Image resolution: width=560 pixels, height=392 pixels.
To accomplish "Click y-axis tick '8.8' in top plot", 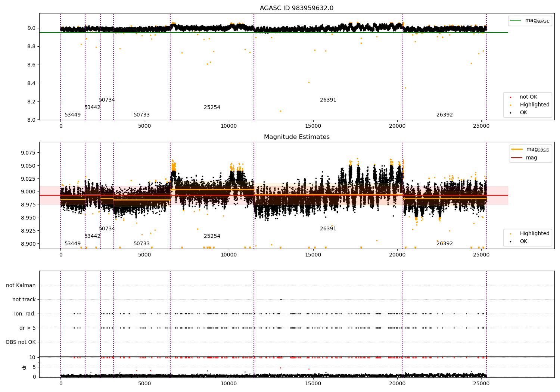I will coord(31,46).
